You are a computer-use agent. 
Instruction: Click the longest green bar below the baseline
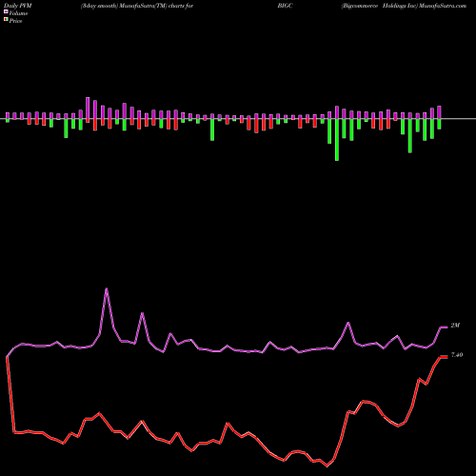[337, 140]
